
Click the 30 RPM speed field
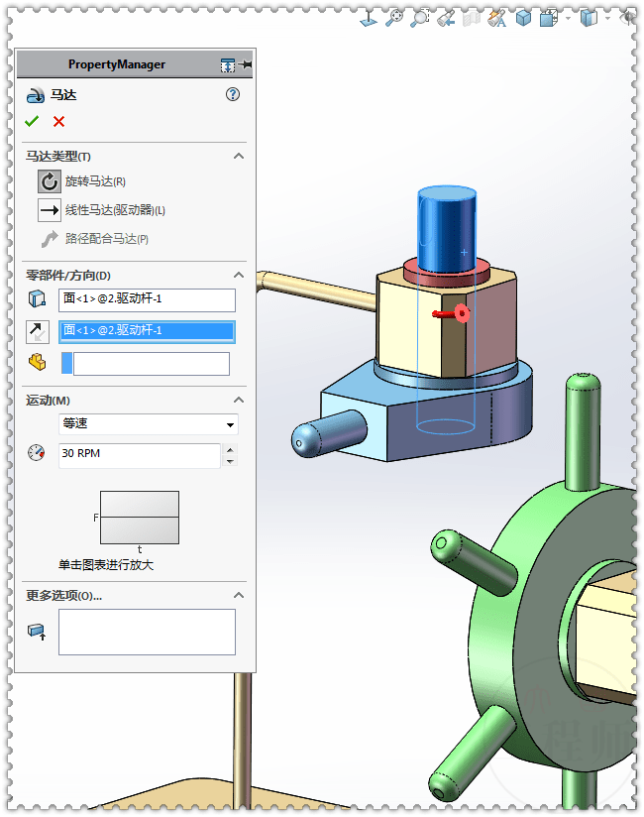[140, 455]
